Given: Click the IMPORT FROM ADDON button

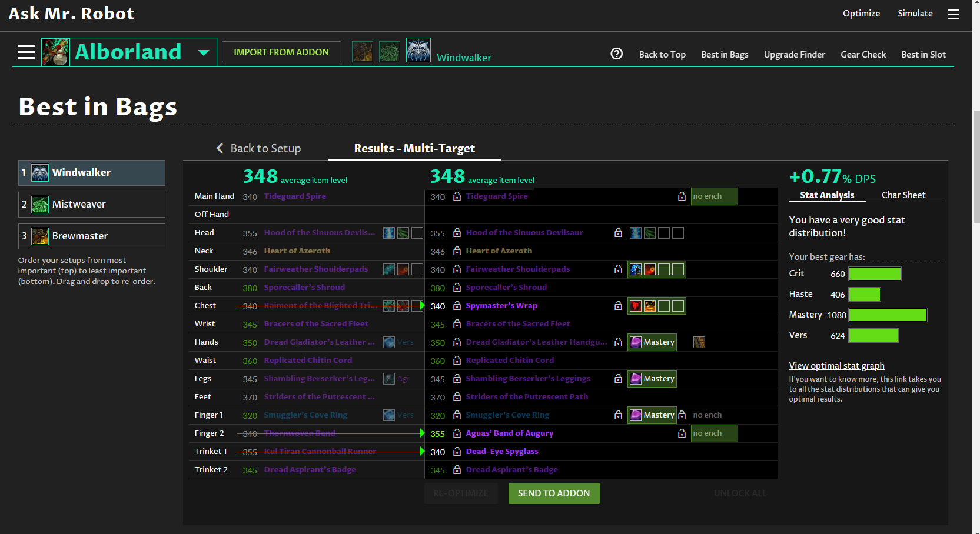Looking at the screenshot, I should 281,52.
